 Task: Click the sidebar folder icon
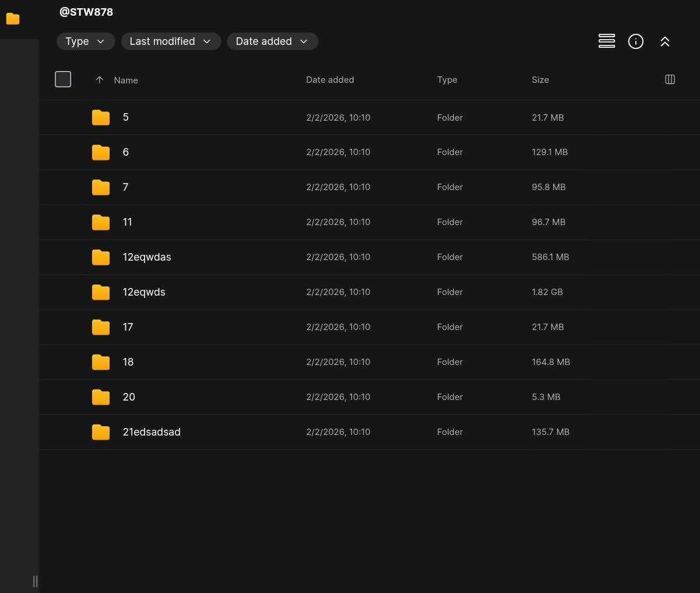tap(13, 19)
